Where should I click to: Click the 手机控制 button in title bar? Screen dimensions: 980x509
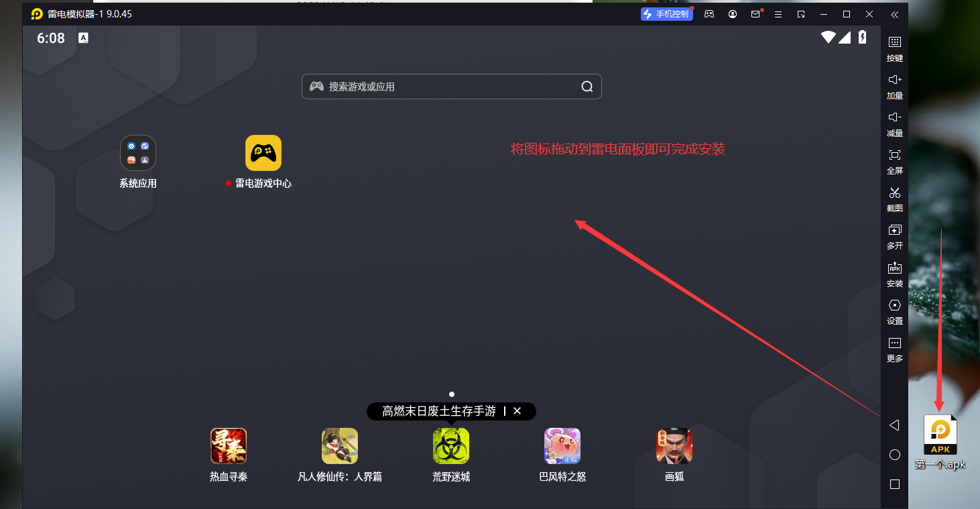click(666, 14)
